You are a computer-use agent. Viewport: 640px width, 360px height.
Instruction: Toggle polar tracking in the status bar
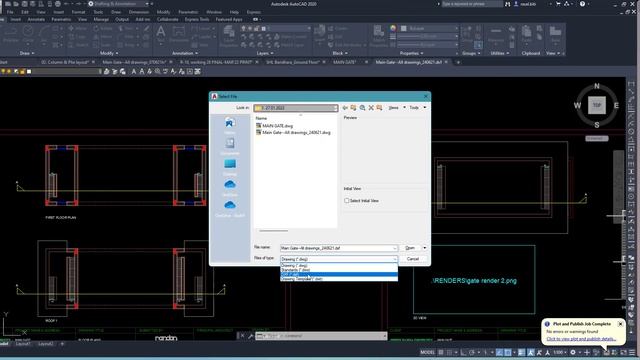click(472, 352)
